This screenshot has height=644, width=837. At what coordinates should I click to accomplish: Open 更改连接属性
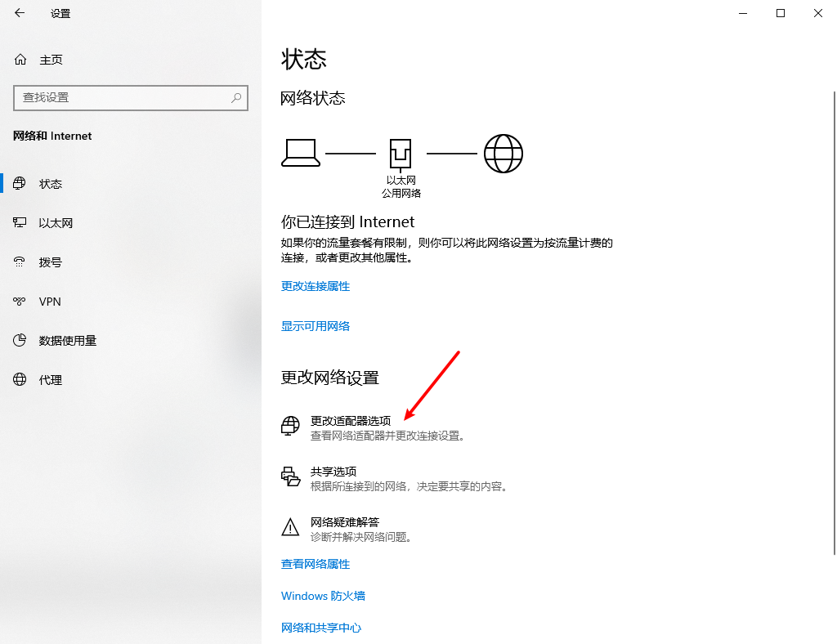coord(315,286)
